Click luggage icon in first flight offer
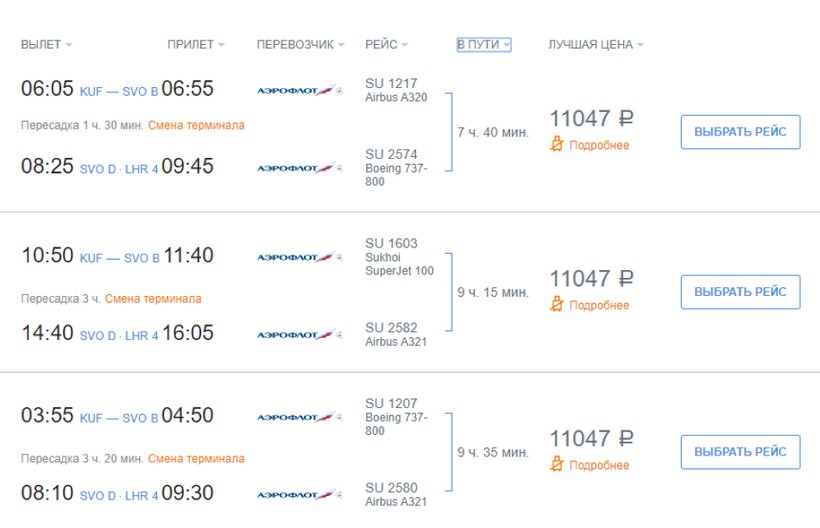820x528 pixels. coord(558,145)
